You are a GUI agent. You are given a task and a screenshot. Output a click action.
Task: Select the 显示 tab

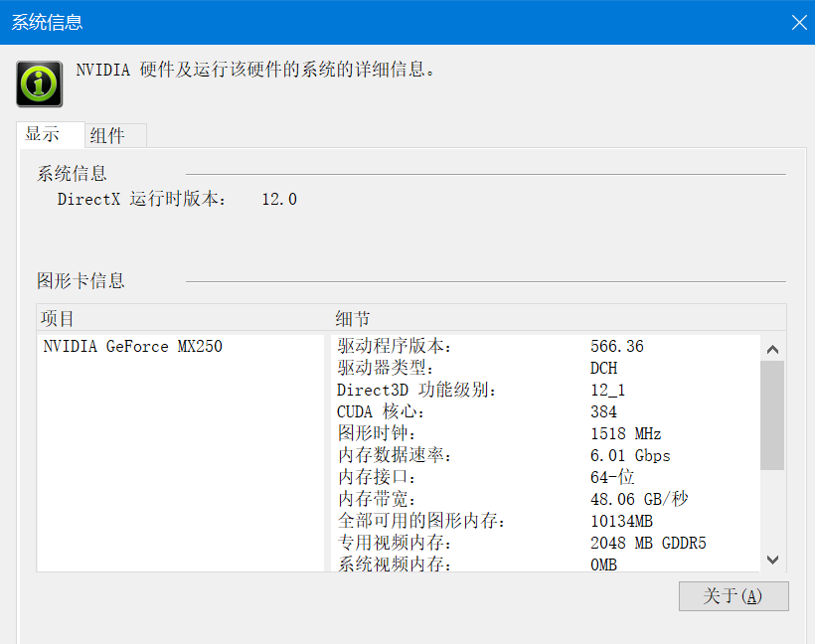tap(51, 134)
